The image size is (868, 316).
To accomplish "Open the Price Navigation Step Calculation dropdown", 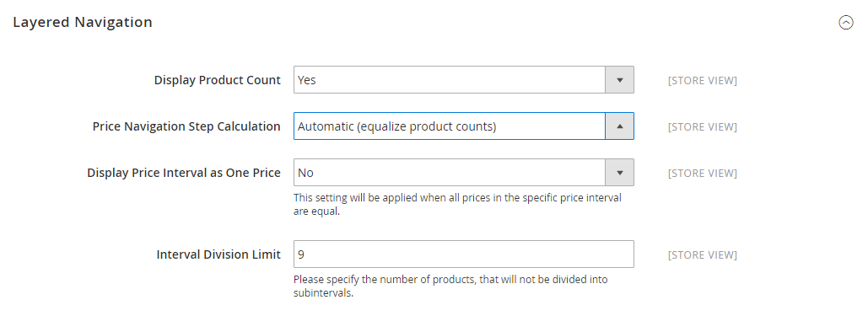I will click(463, 126).
